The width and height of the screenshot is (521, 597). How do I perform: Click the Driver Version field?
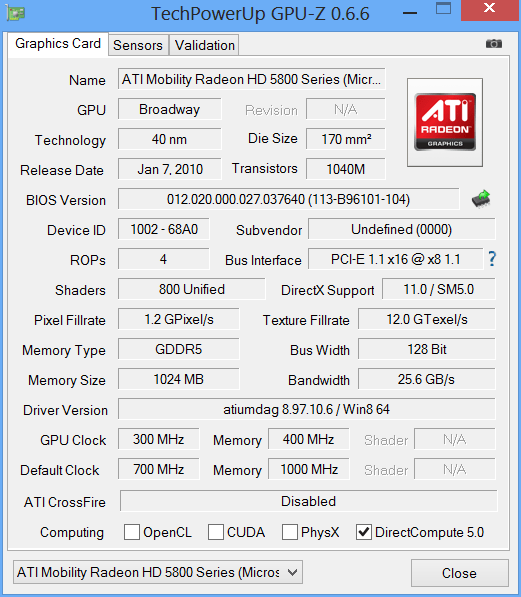click(x=307, y=409)
